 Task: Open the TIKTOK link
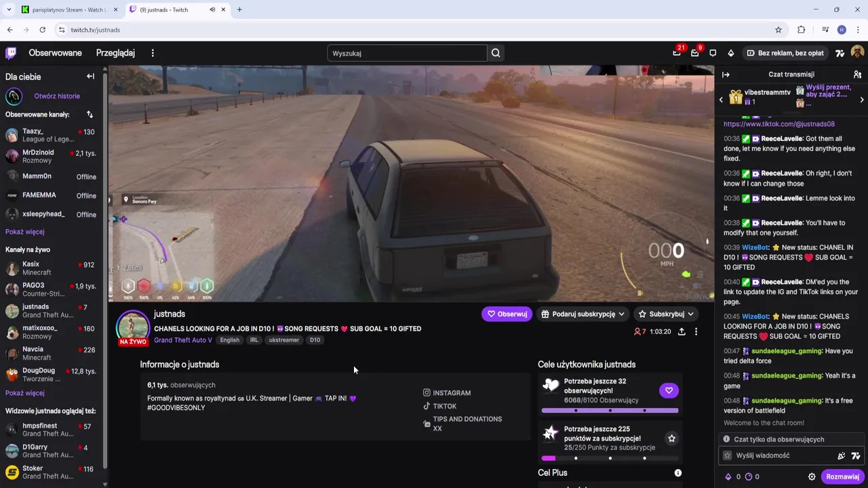tap(440, 407)
